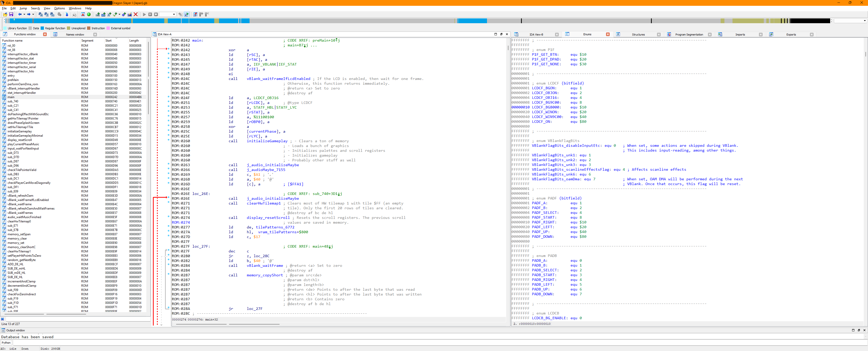The height and width of the screenshot is (351, 868).
Task: Switch to the Exports tab
Action: (791, 35)
